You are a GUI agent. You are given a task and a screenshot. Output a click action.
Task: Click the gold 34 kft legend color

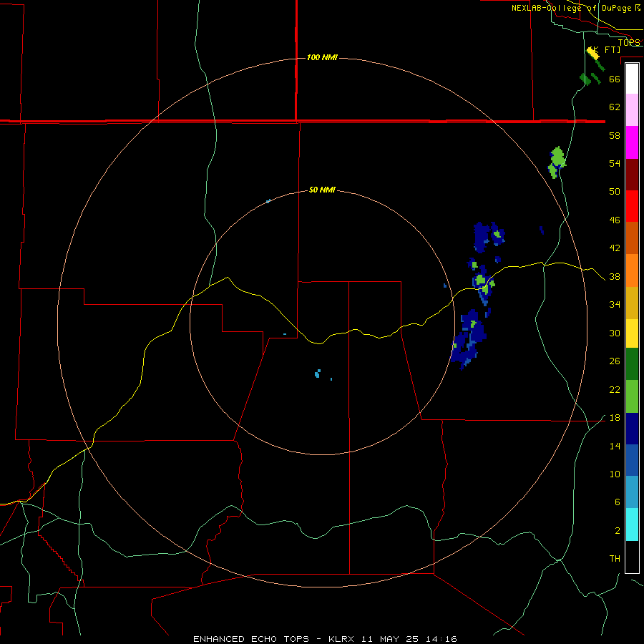(x=632, y=303)
